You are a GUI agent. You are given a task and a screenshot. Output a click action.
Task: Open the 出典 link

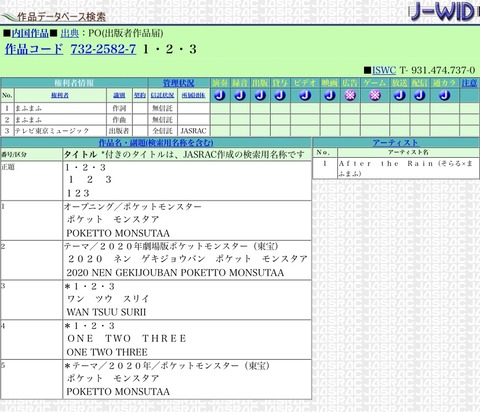(x=70, y=33)
